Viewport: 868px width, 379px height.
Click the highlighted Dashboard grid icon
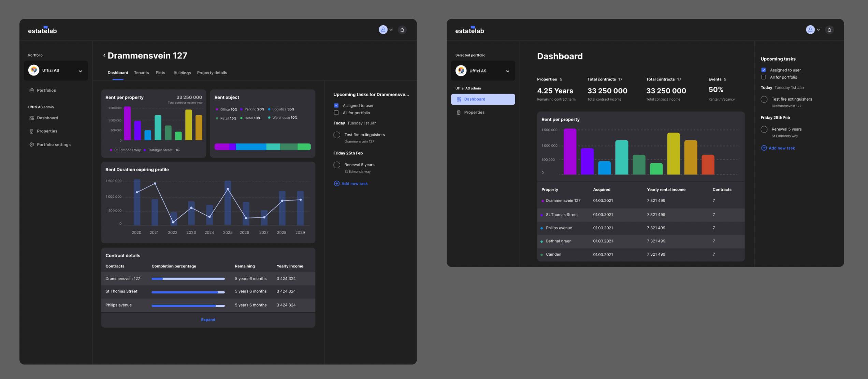(459, 99)
